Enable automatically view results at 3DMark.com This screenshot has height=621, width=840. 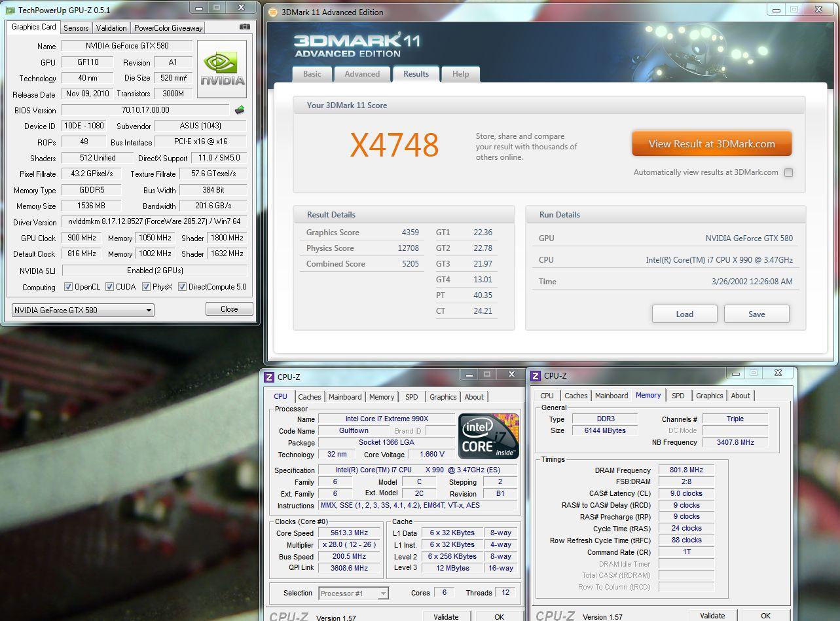[788, 173]
